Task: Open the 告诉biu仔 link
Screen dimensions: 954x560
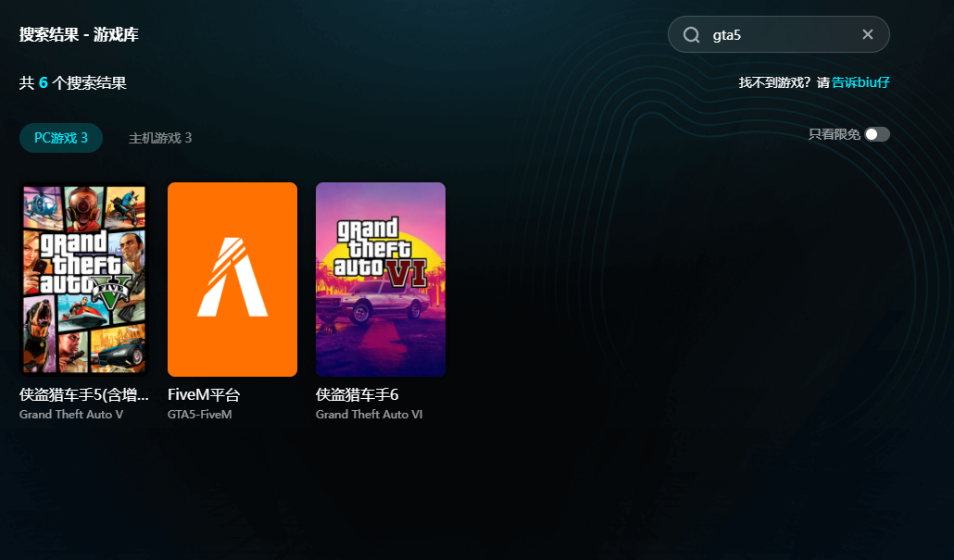Action: click(860, 82)
